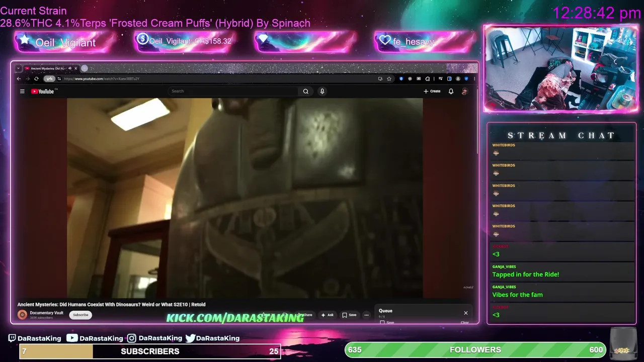644x362 pixels.
Task: Open the YouTube notifications bell
Action: [451, 91]
